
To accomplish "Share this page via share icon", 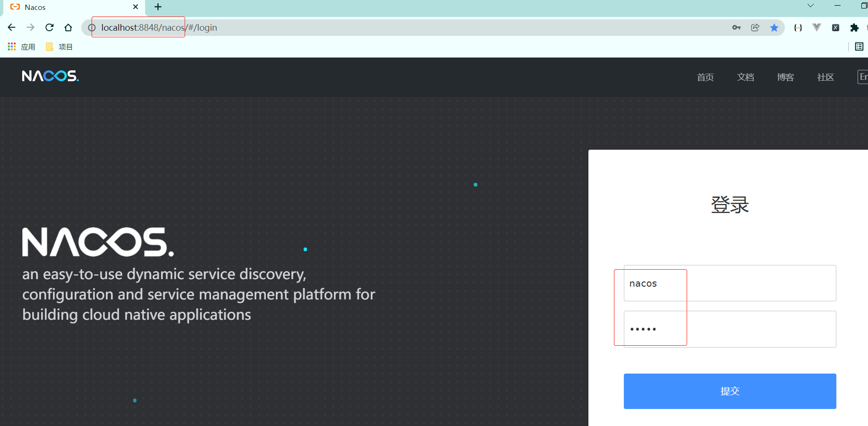I will pos(755,27).
